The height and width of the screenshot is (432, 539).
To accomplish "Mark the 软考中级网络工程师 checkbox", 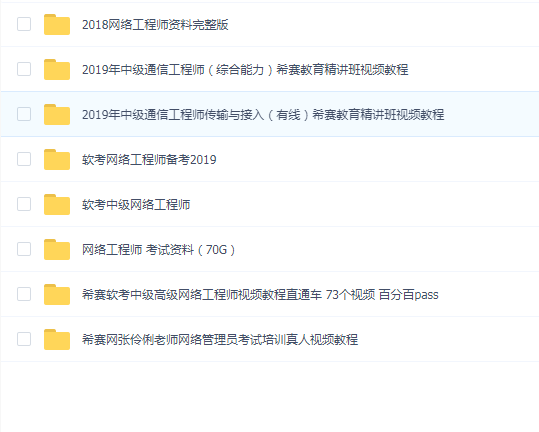I will 24,204.
